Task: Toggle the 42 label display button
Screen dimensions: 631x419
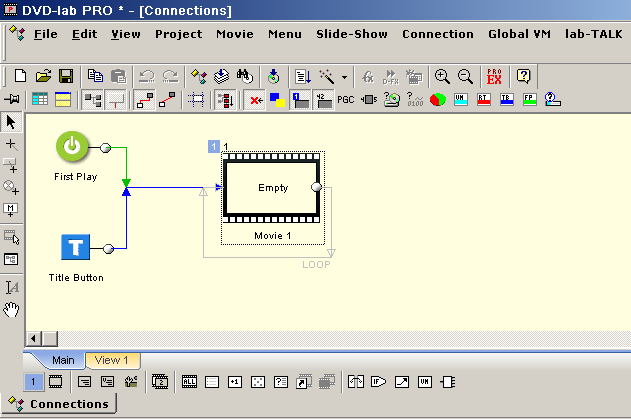Action: tap(324, 100)
